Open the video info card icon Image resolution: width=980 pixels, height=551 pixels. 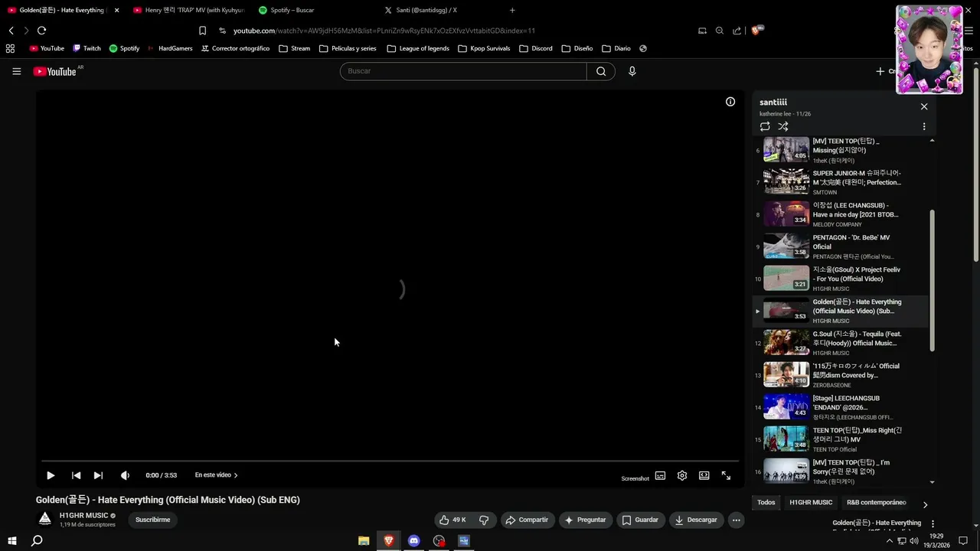pos(730,102)
